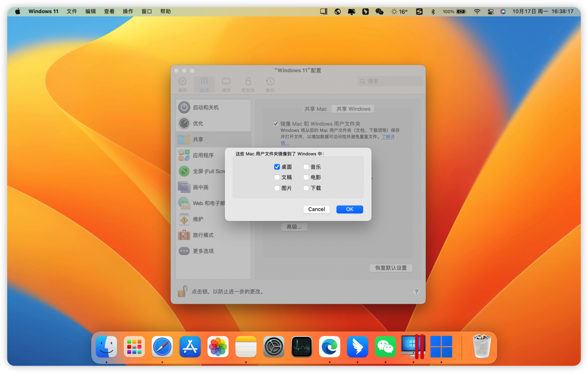Select 优化 in the sidebar

[213, 123]
